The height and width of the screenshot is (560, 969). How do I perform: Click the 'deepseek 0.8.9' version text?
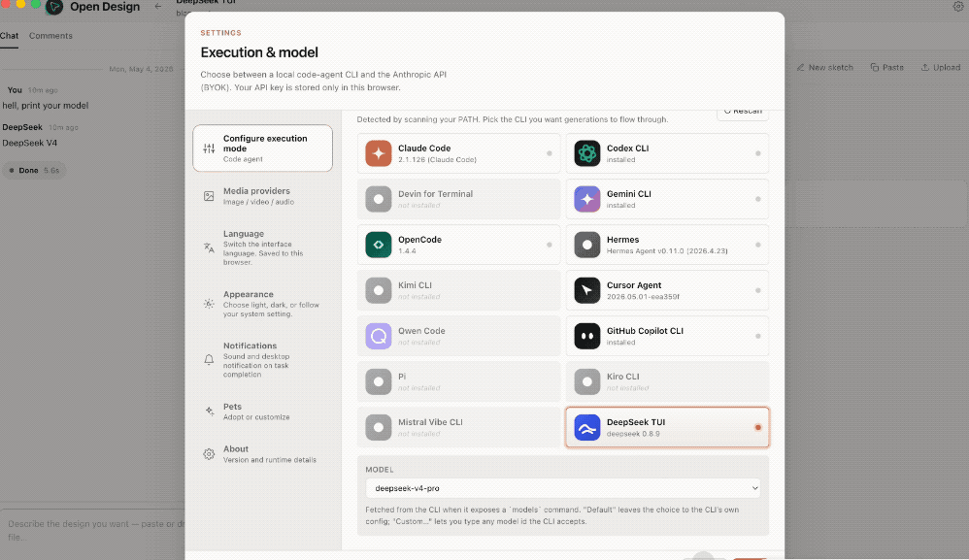[x=633, y=434]
